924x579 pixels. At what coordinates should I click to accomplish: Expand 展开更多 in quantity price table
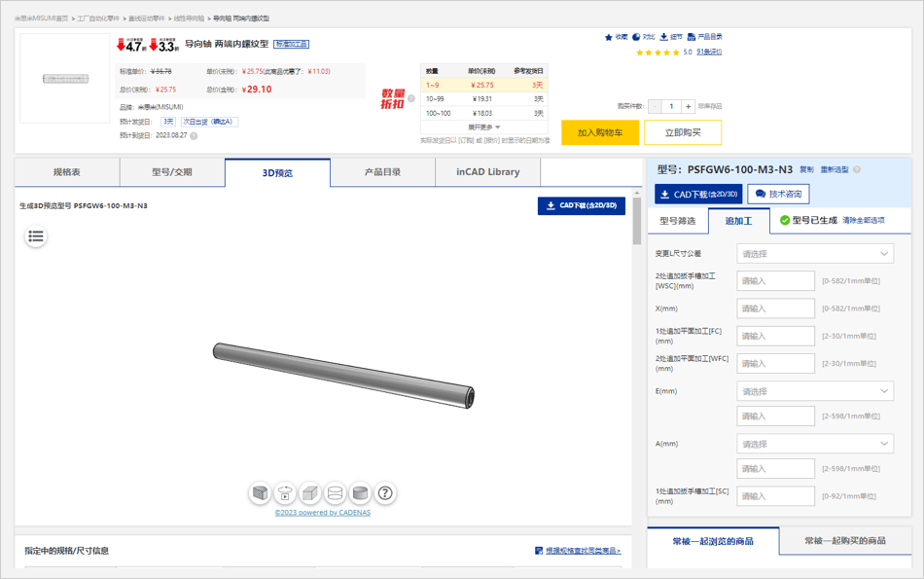point(483,127)
